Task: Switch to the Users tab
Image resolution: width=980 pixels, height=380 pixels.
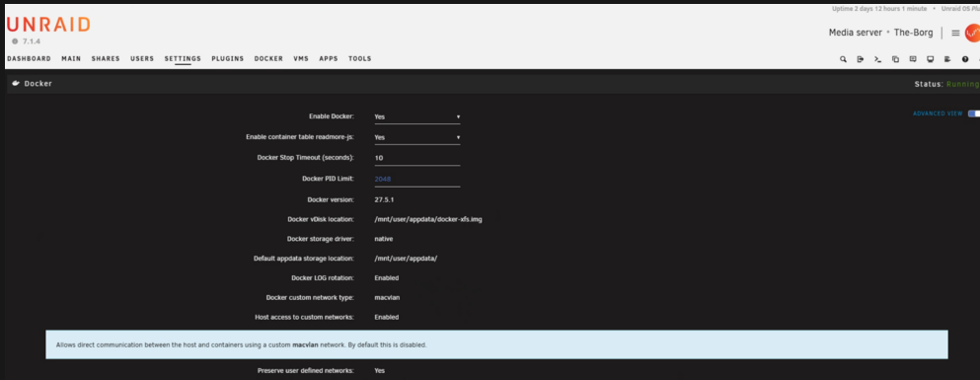Action: tap(142, 59)
